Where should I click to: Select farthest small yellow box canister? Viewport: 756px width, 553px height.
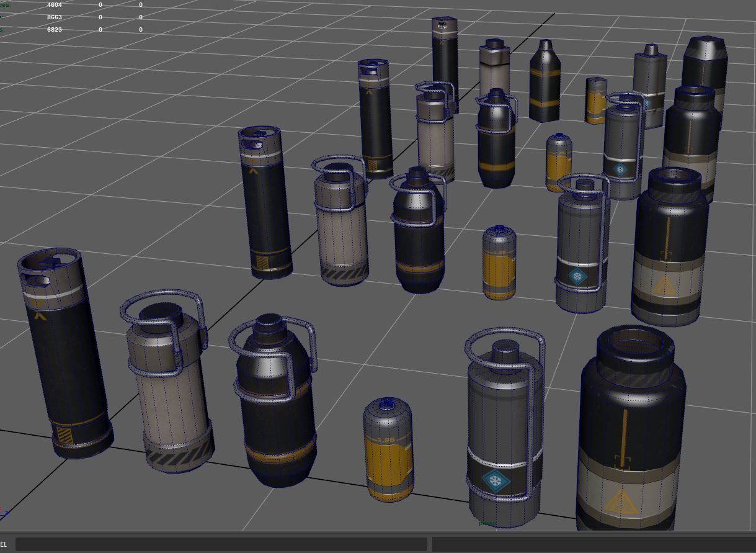(x=597, y=101)
